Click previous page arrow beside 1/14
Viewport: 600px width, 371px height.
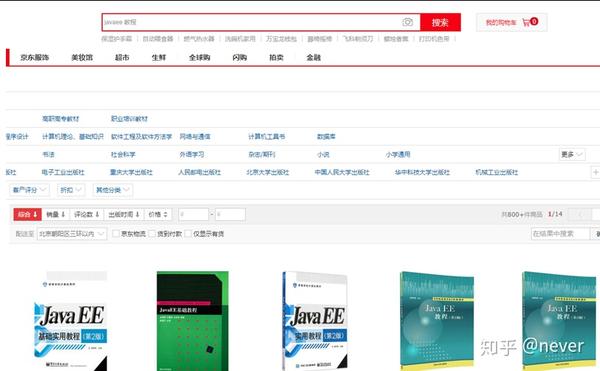[x=580, y=215]
